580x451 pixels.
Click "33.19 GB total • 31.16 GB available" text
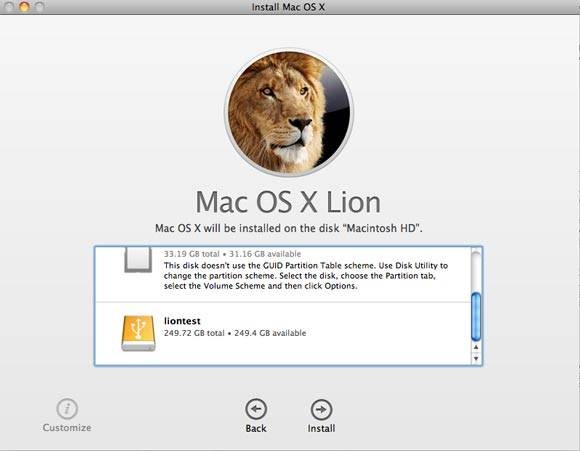(x=232, y=254)
